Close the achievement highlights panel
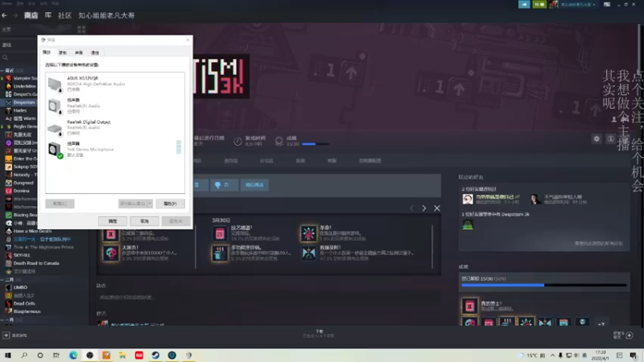644x362 pixels. tap(437, 208)
